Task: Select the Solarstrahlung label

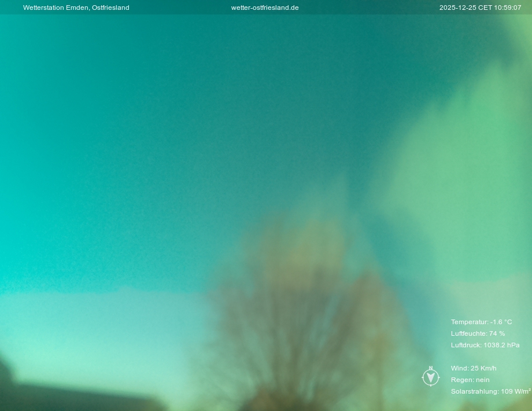Action: [474, 391]
